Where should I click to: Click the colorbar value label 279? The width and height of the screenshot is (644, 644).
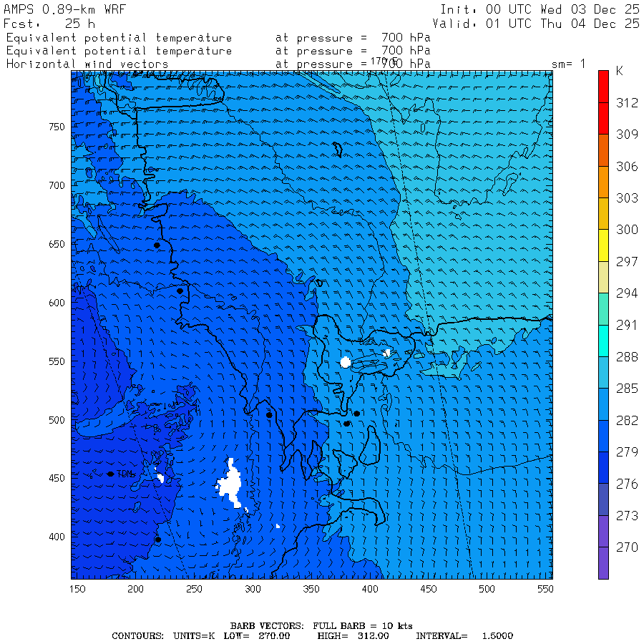click(627, 452)
